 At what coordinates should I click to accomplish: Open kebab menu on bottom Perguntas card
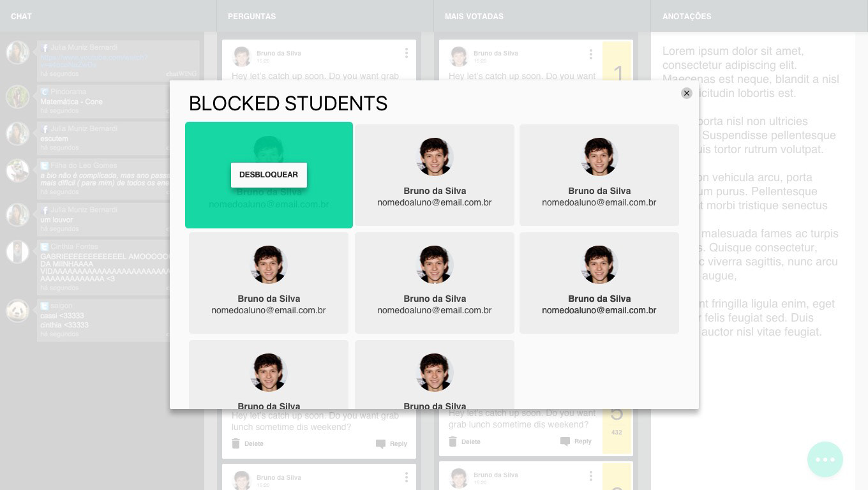coord(407,477)
